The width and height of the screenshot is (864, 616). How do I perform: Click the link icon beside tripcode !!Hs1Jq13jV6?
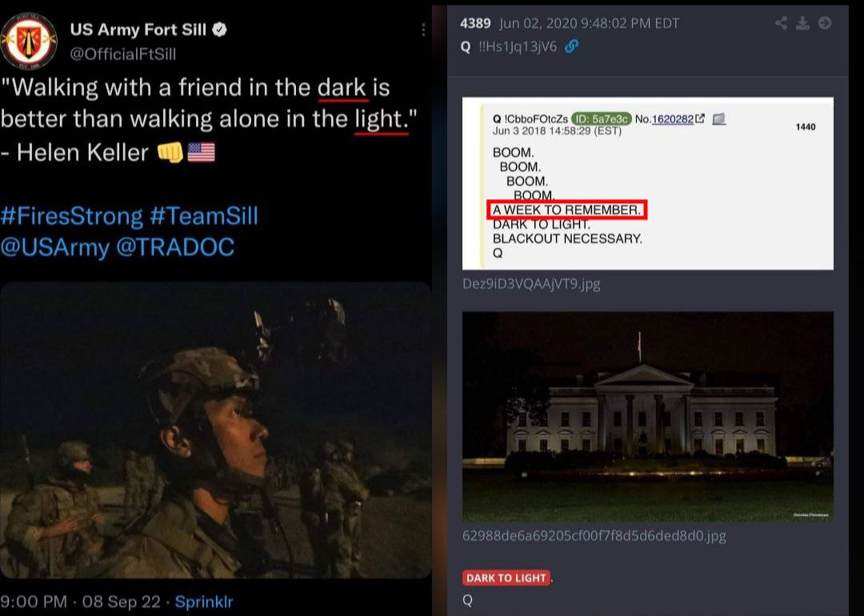point(572,47)
